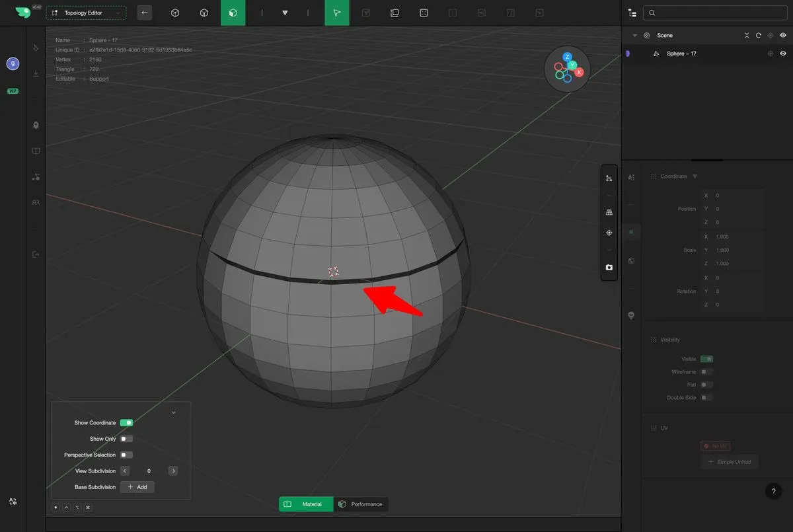Click the perspective grid icon in viewport
The image size is (793, 532).
(x=609, y=212)
